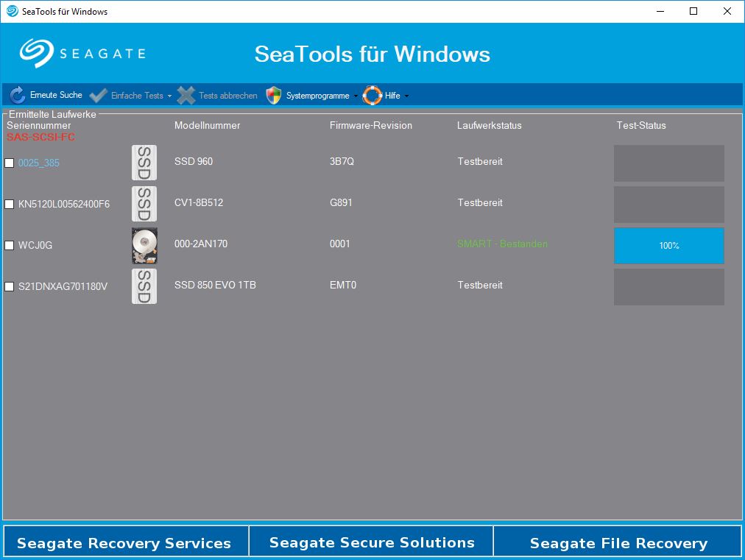This screenshot has height=560, width=745.
Task: Click the hard disk icon for 000-2AN170
Action: pos(144,246)
